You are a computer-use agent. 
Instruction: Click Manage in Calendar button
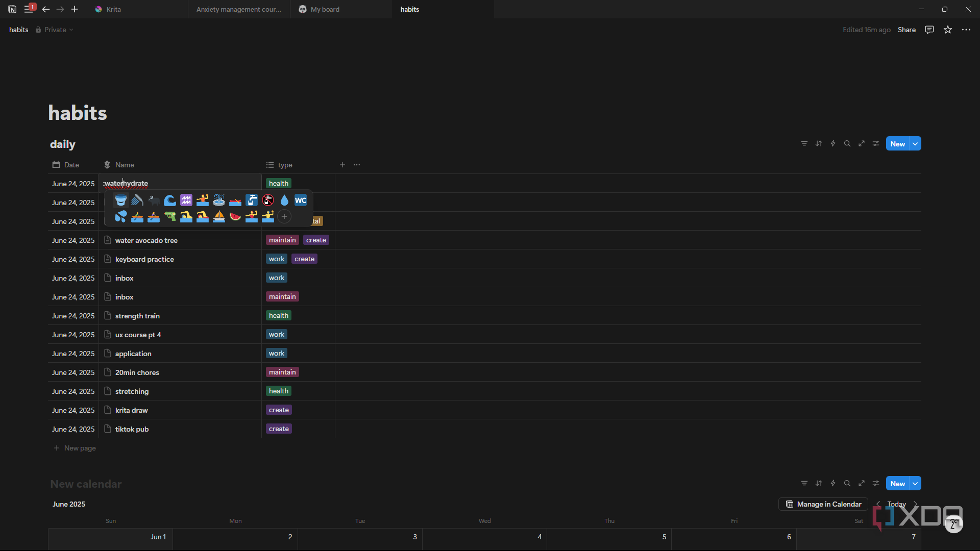click(x=823, y=504)
